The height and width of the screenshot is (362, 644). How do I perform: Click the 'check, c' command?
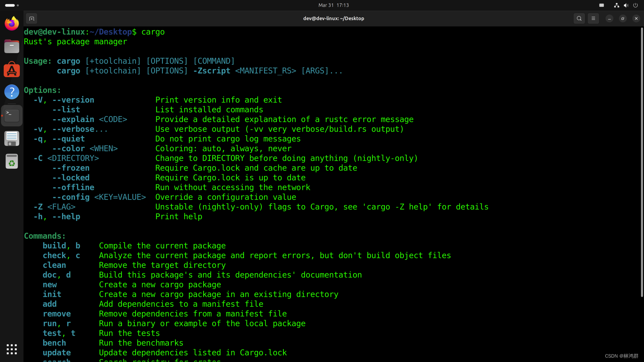[x=61, y=255]
